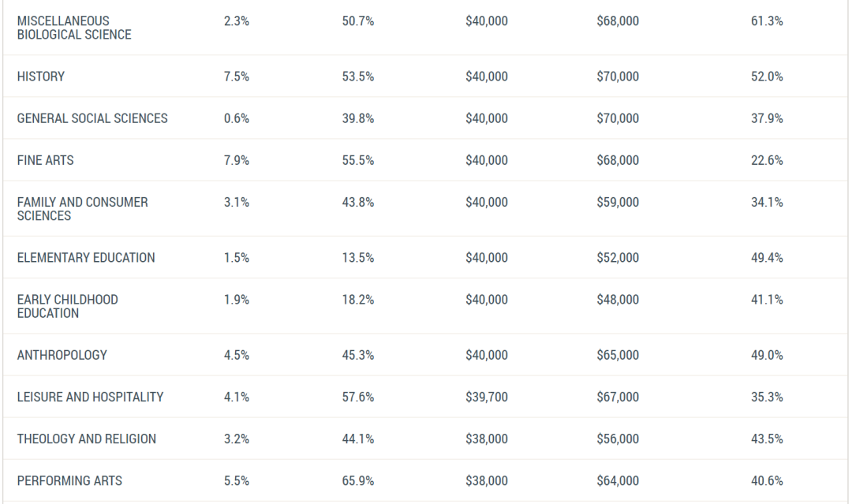The image size is (852, 504).
Task: Click the ANTHROPOLOGY row label
Action: (62, 355)
